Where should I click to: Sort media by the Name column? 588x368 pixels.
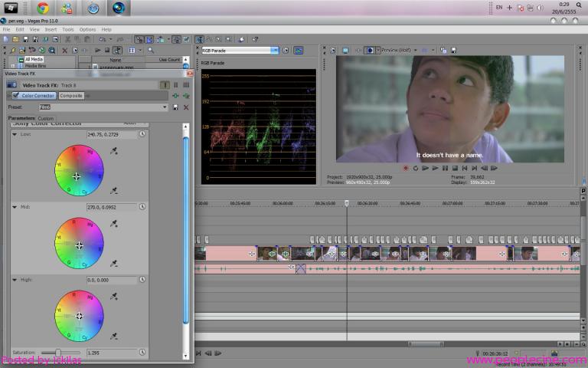[116, 60]
